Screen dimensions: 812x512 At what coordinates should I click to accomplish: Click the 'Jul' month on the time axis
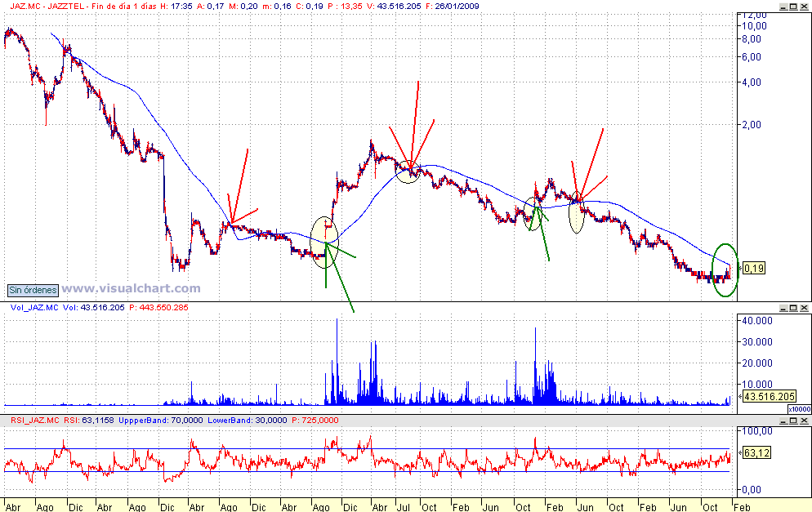point(403,507)
